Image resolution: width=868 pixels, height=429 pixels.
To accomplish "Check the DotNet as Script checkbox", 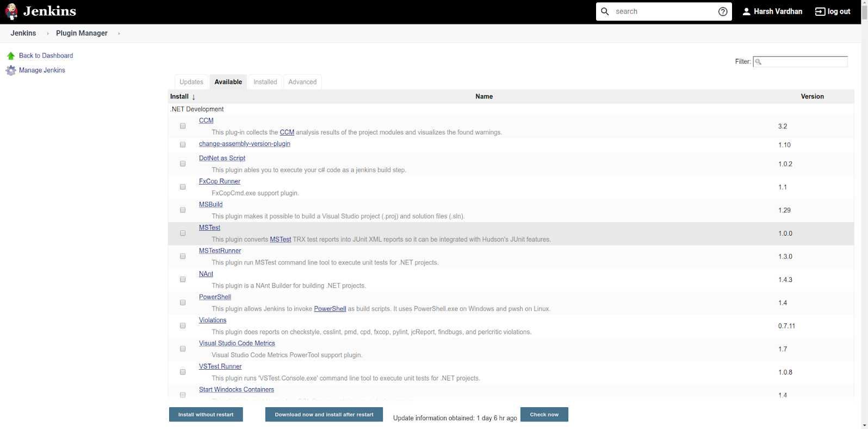I will coord(183,164).
